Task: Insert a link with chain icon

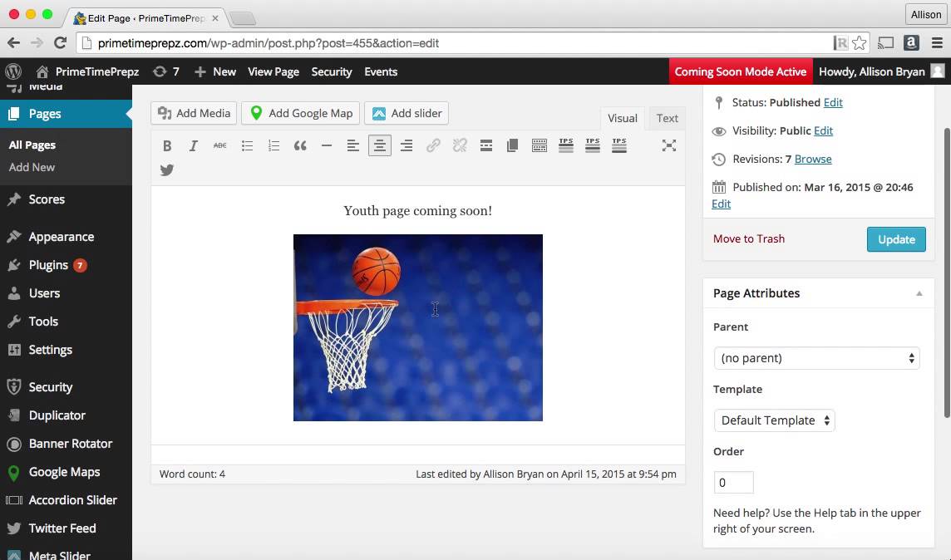Action: 433,145
